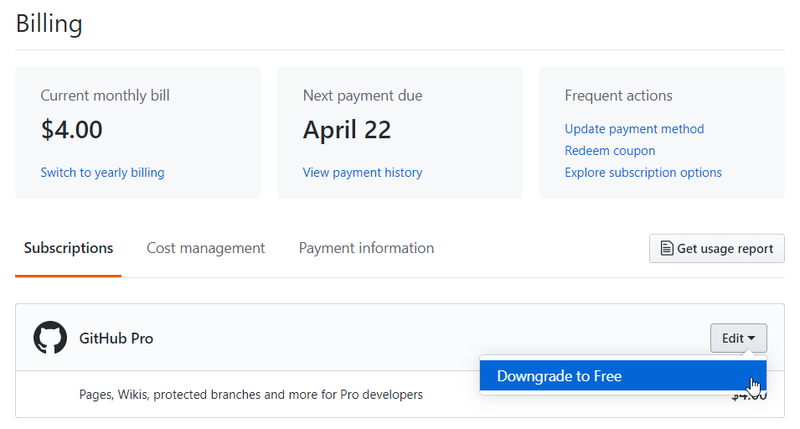This screenshot has height=429, width=800.
Task: Open the Cost management tab
Action: [x=206, y=248]
